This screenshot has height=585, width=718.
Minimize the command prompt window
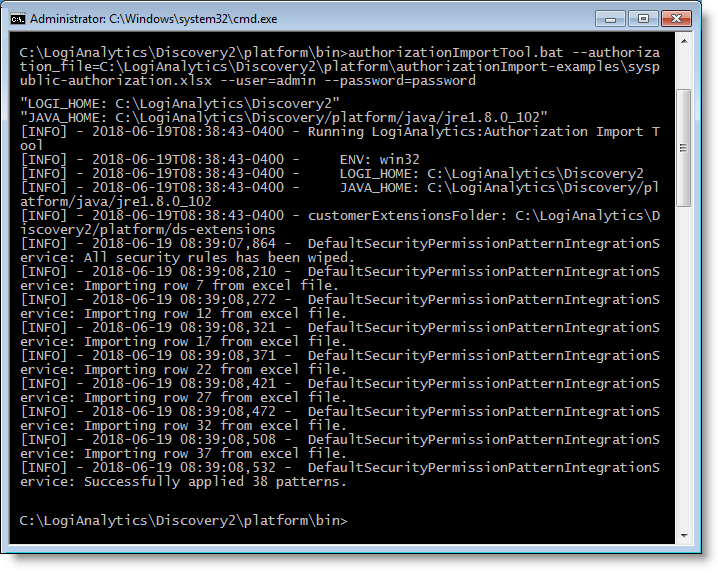pyautogui.click(x=610, y=19)
